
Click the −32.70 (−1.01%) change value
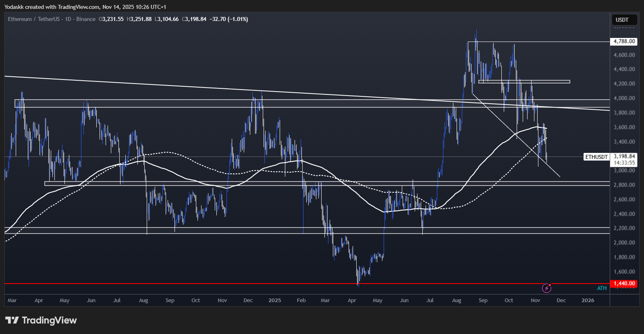[229, 19]
